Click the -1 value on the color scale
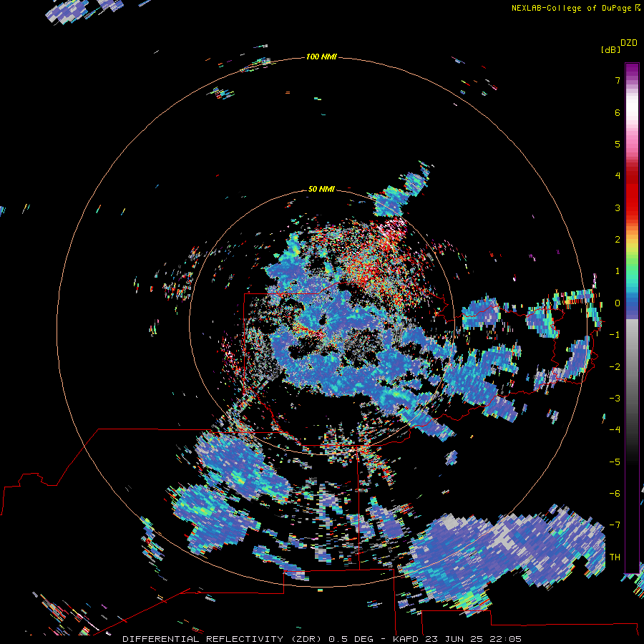 click(615, 335)
